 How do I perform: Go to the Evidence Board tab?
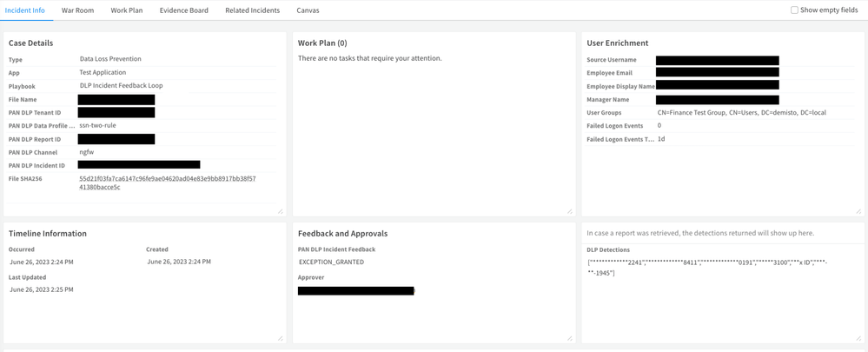pos(183,10)
